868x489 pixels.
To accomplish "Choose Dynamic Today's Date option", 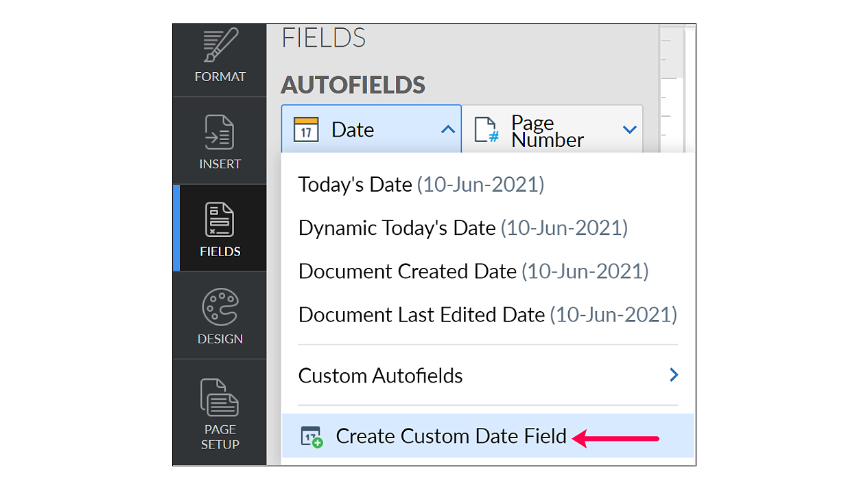I will [x=462, y=228].
